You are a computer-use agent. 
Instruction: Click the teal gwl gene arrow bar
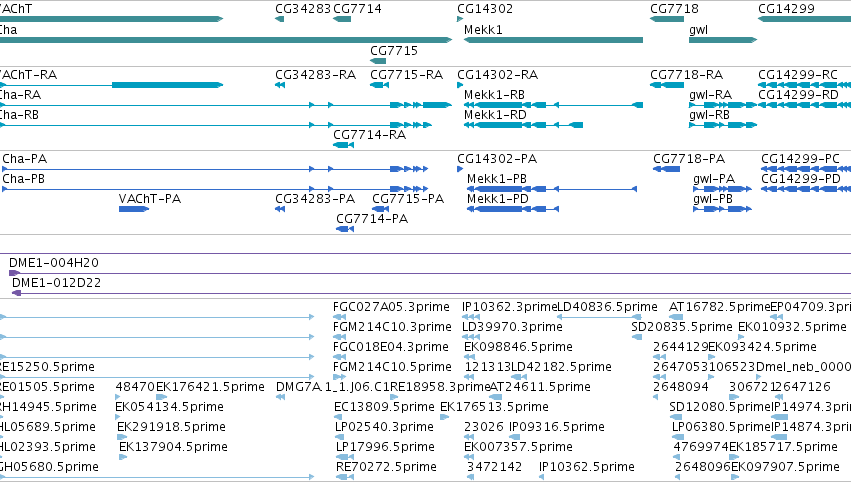[722, 40]
